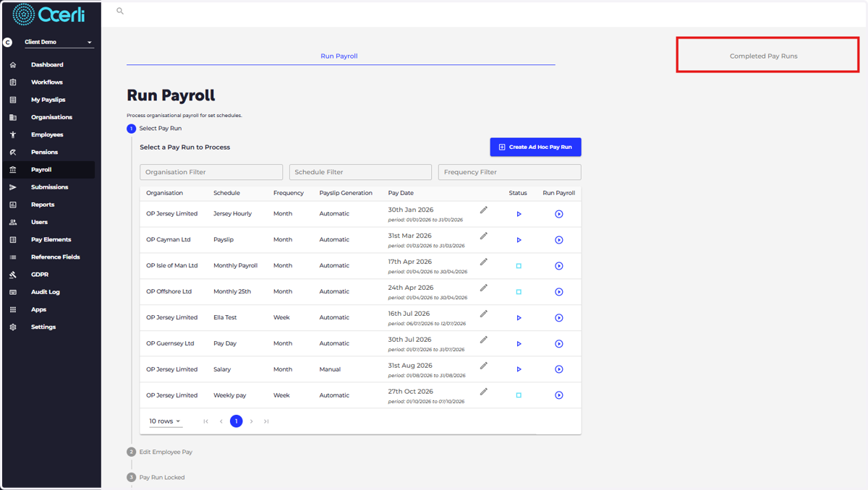This screenshot has width=868, height=490.
Task: Click the Organisation Filter field
Action: [211, 172]
